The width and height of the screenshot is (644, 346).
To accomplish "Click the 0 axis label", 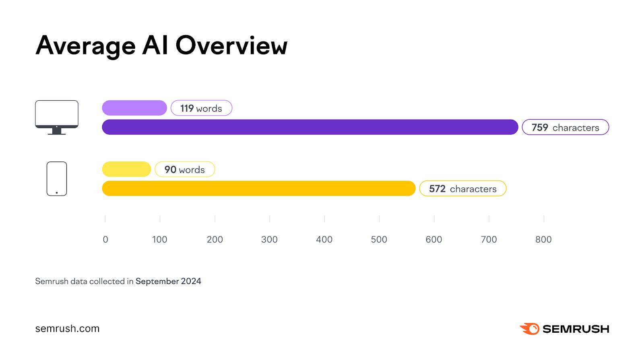I will coord(105,240).
